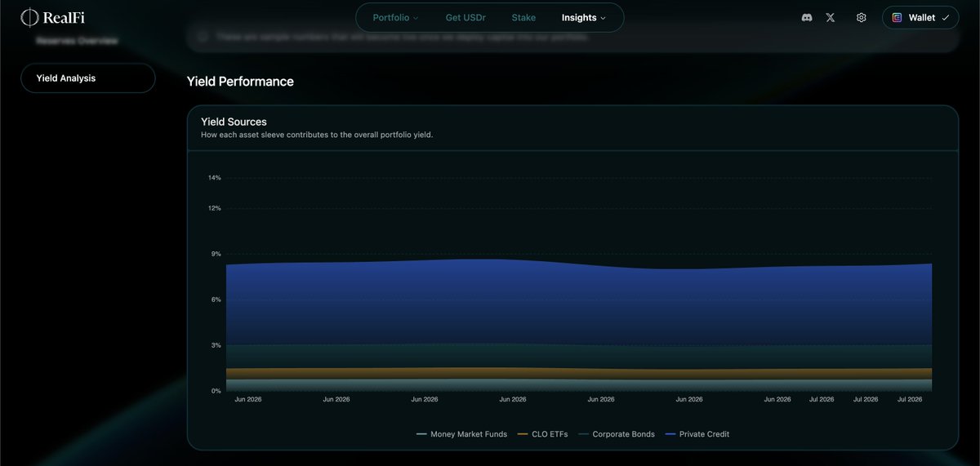This screenshot has width=980, height=466.
Task: Click the blurred sample numbers notice banner
Action: pos(572,38)
